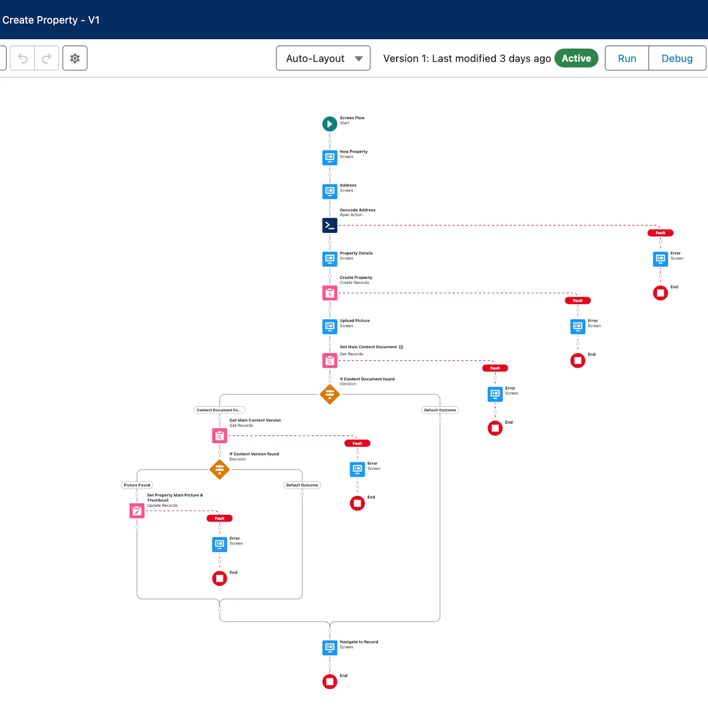The image size is (708, 728).
Task: Open Error screen under Set Property Main Picture fault
Action: point(219,544)
